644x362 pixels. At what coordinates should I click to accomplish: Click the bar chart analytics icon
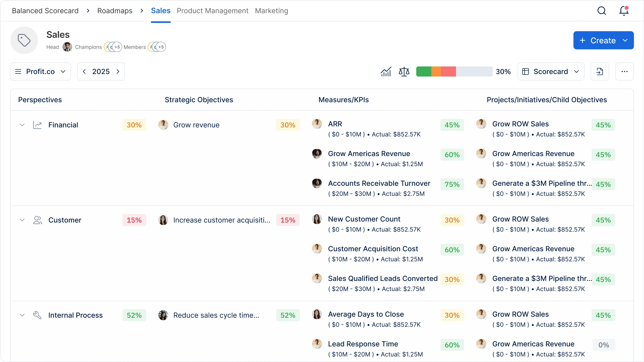point(386,72)
